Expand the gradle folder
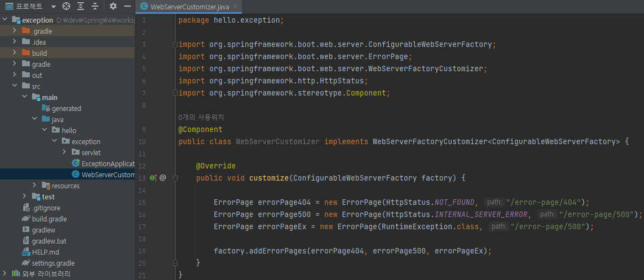The height and width of the screenshot is (280, 644). point(15,64)
